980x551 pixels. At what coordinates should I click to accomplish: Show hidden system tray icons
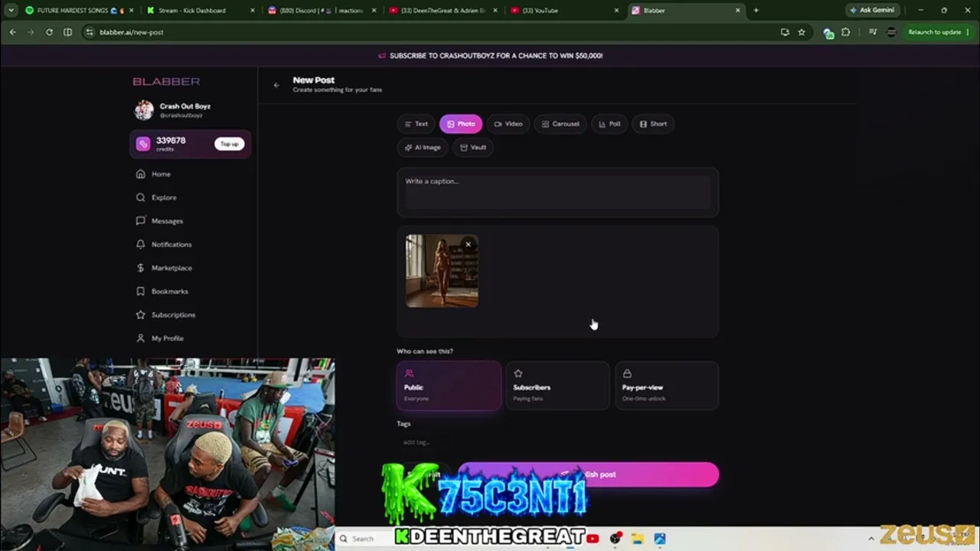871,539
